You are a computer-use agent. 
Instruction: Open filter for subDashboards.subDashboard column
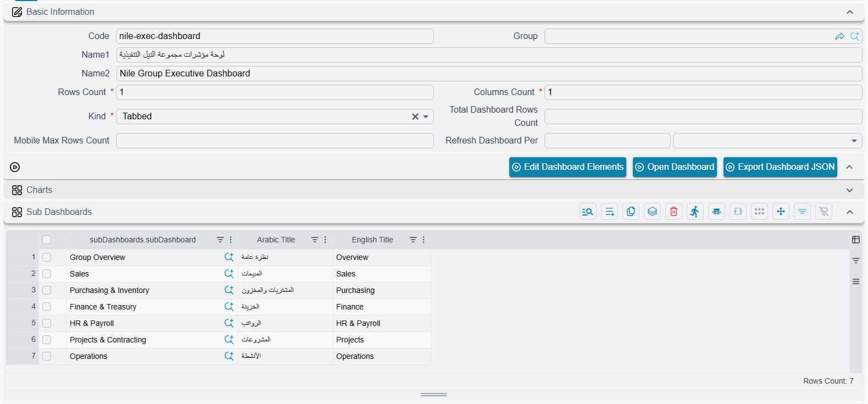[x=220, y=240]
